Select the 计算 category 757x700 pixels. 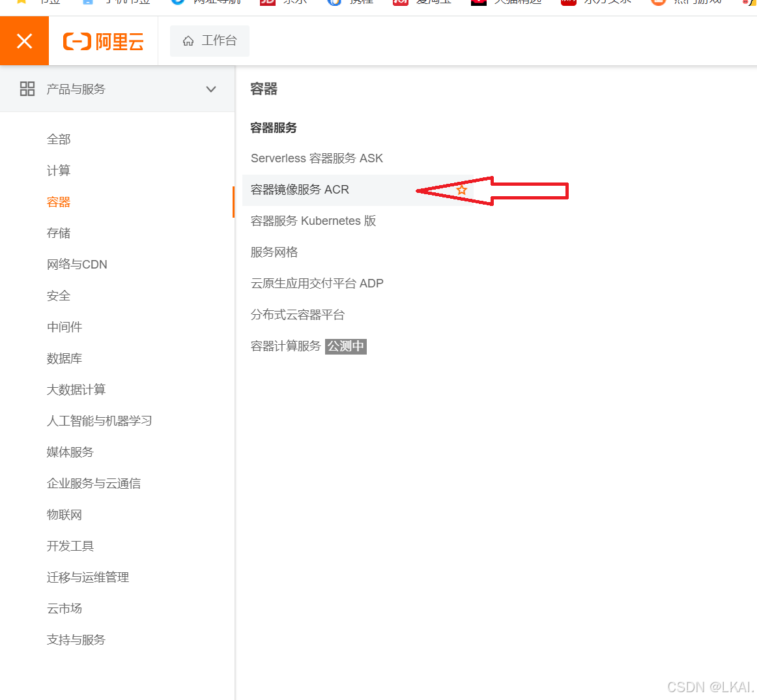[x=59, y=171]
